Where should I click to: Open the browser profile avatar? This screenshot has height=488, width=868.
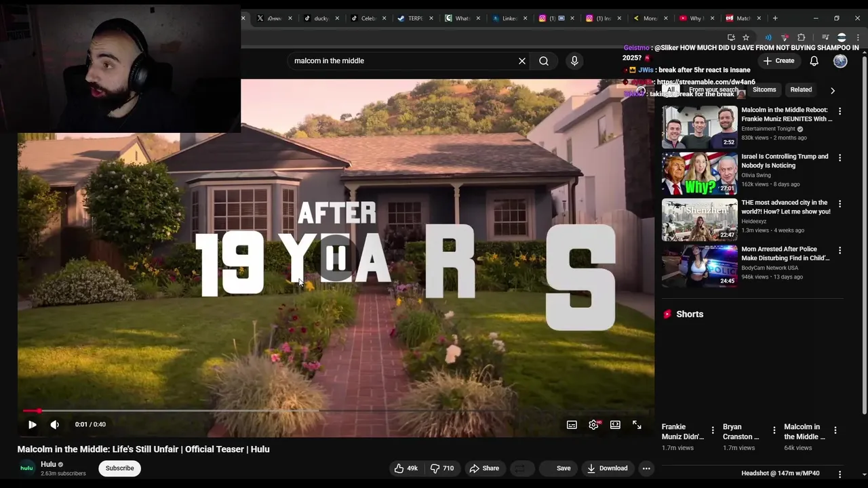point(842,37)
